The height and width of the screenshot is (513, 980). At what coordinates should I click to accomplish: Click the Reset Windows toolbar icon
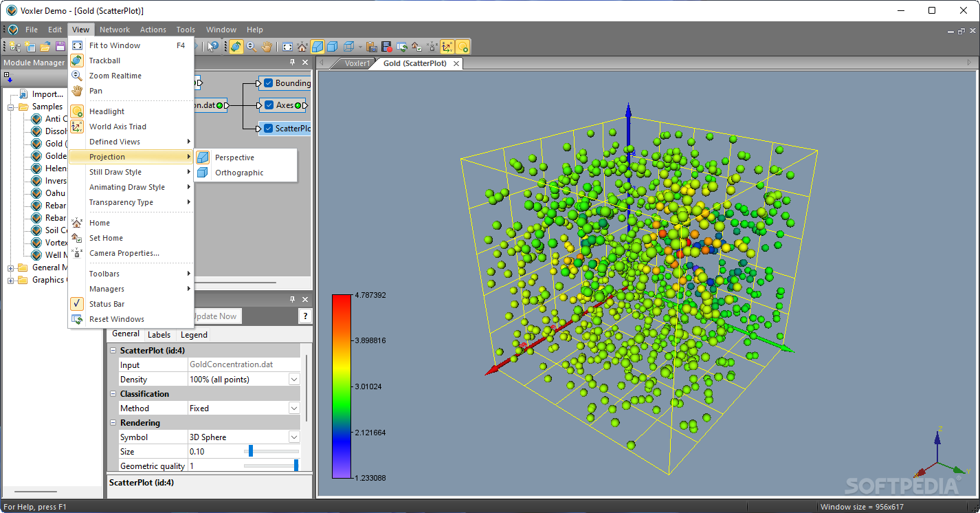coord(401,47)
